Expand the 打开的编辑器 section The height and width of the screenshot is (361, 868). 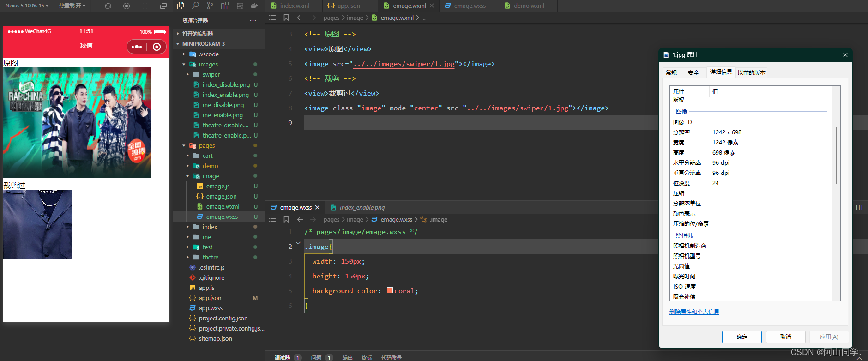coord(219,34)
